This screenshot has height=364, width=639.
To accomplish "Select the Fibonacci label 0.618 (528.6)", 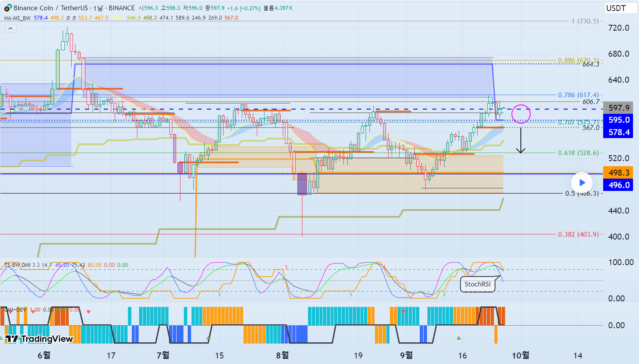I will (578, 153).
